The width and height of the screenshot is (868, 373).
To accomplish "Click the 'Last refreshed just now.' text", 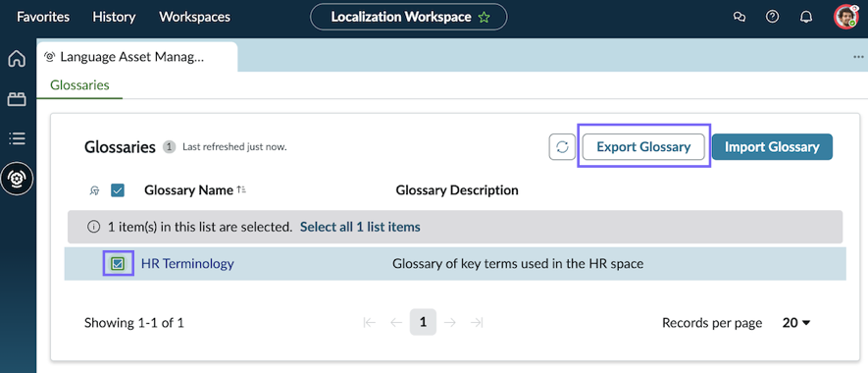I will click(234, 147).
